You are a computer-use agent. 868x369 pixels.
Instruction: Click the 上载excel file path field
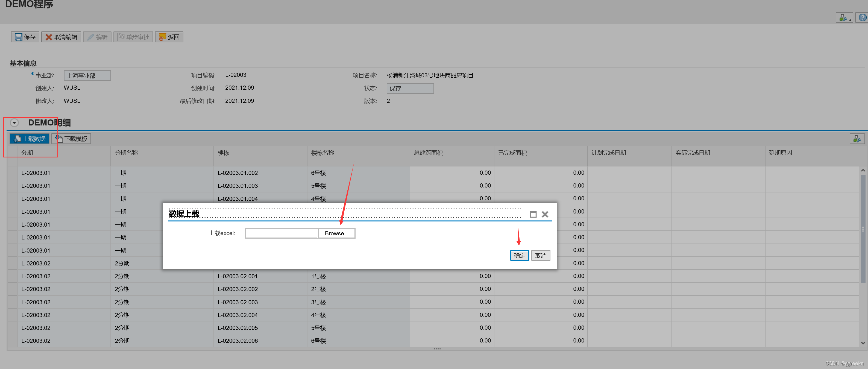281,233
